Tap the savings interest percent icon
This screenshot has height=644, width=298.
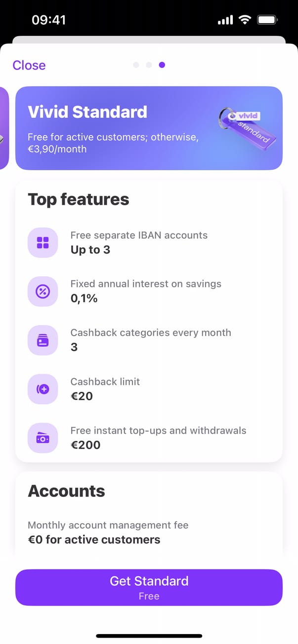pos(43,292)
